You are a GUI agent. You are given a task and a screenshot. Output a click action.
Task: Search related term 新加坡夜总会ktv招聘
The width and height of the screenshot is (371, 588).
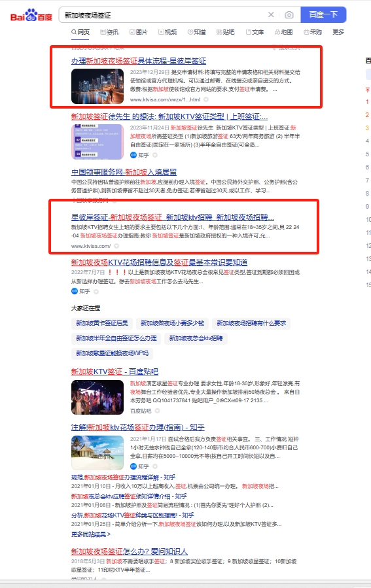pyautogui.click(x=196, y=338)
